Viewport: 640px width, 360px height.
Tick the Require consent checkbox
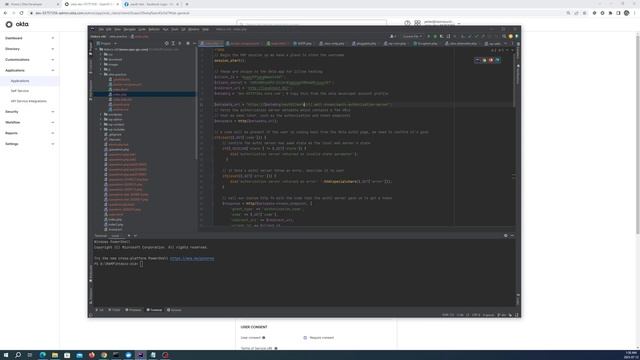click(x=305, y=338)
